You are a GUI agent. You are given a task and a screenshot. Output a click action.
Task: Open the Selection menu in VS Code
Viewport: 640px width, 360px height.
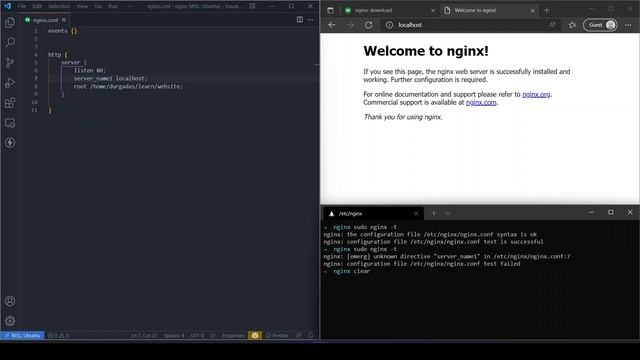59,6
